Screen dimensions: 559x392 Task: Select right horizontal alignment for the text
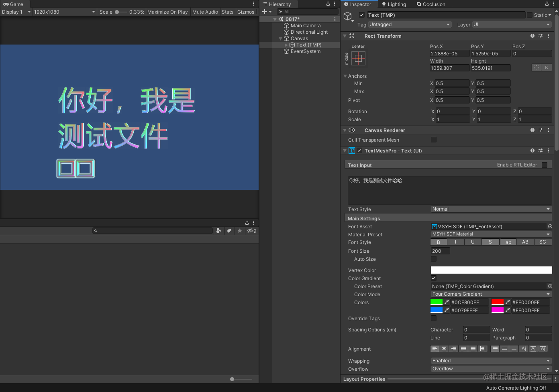[454, 349]
